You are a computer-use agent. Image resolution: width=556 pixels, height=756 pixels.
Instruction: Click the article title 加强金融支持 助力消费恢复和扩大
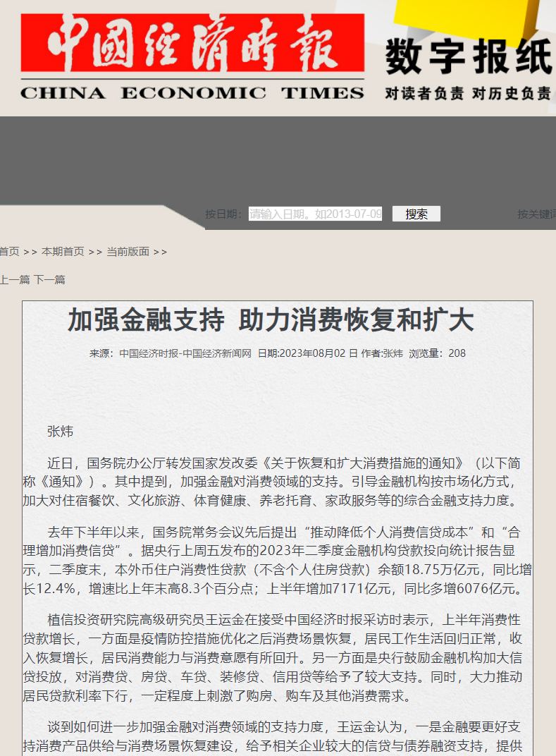pyautogui.click(x=271, y=320)
